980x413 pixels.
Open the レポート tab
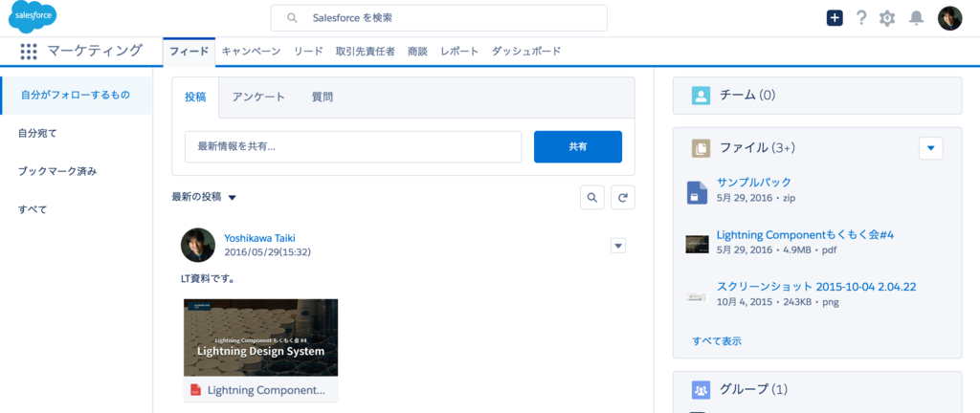459,52
